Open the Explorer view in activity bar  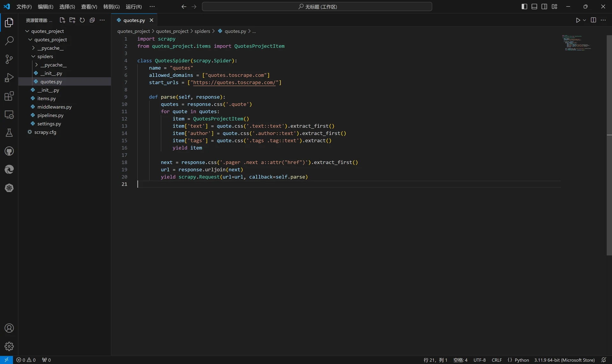point(9,22)
